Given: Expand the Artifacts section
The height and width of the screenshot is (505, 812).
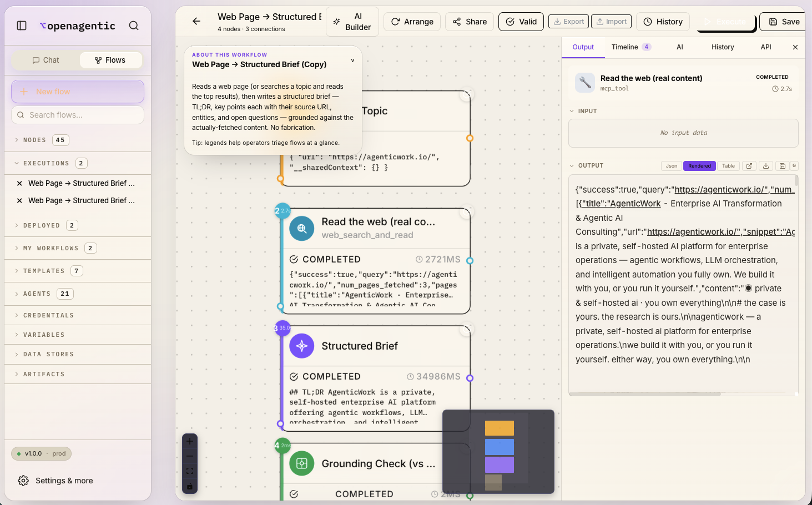Looking at the screenshot, I should click(78, 374).
